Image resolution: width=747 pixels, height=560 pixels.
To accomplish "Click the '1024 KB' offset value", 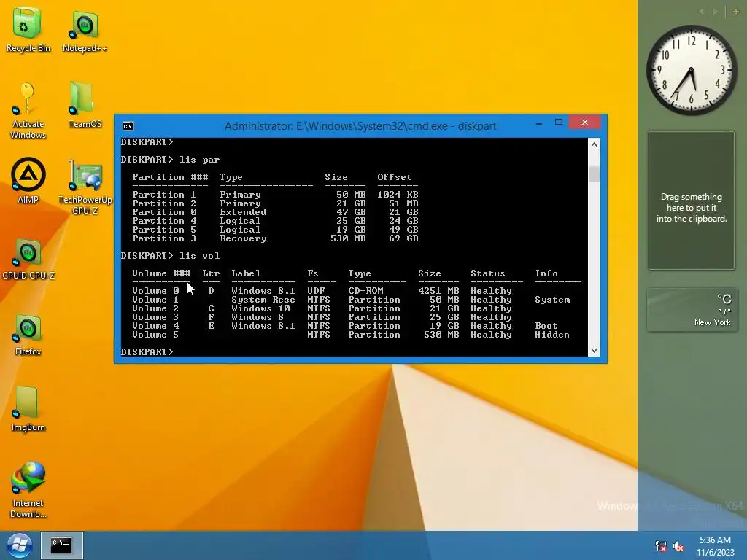I will (x=398, y=195).
